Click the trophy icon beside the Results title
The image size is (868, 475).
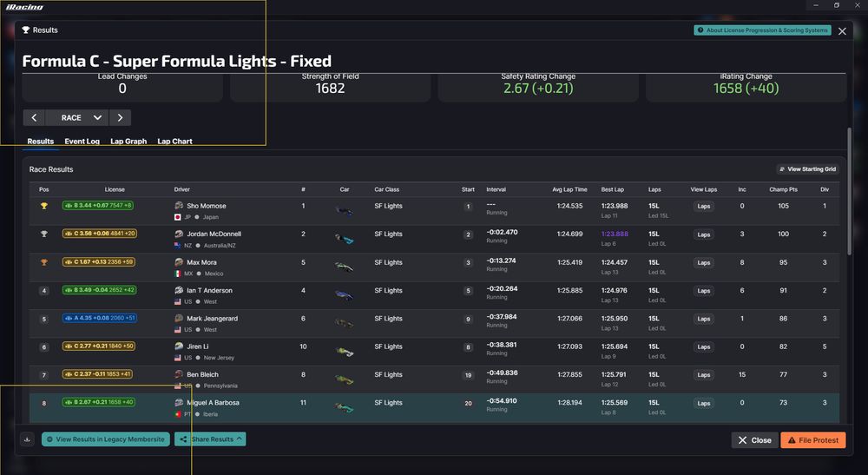point(25,30)
